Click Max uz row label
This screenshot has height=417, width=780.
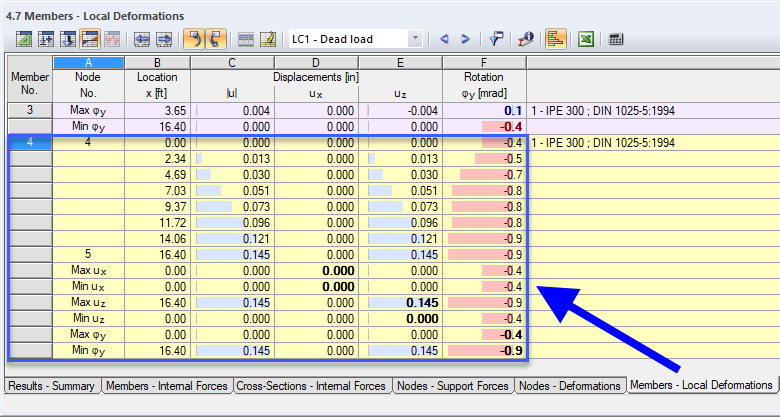[89, 302]
